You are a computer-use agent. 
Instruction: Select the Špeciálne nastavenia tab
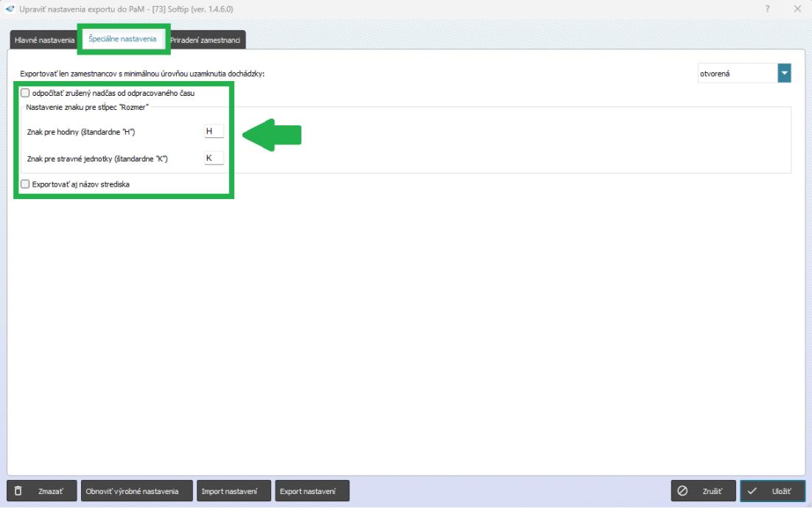click(123, 39)
